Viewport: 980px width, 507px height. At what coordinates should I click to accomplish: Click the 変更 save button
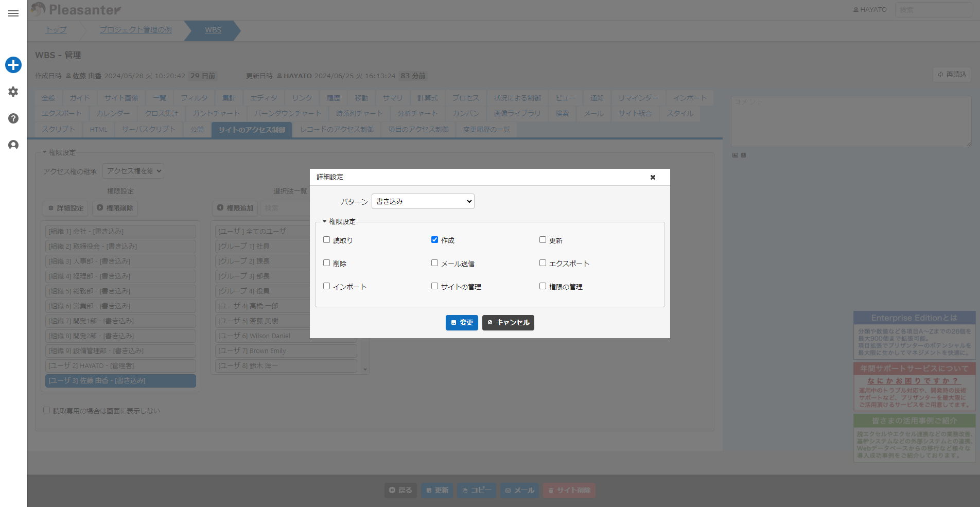[x=462, y=323]
